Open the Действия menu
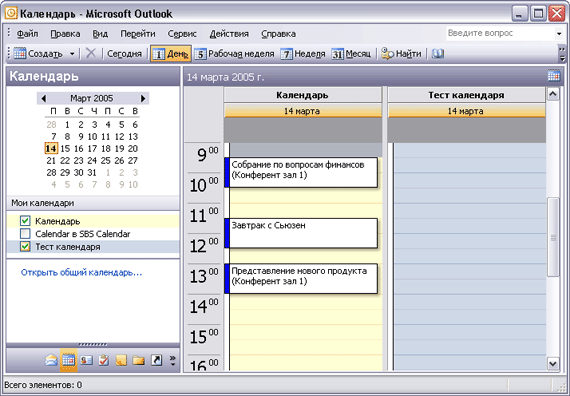570x396 pixels. [x=229, y=34]
